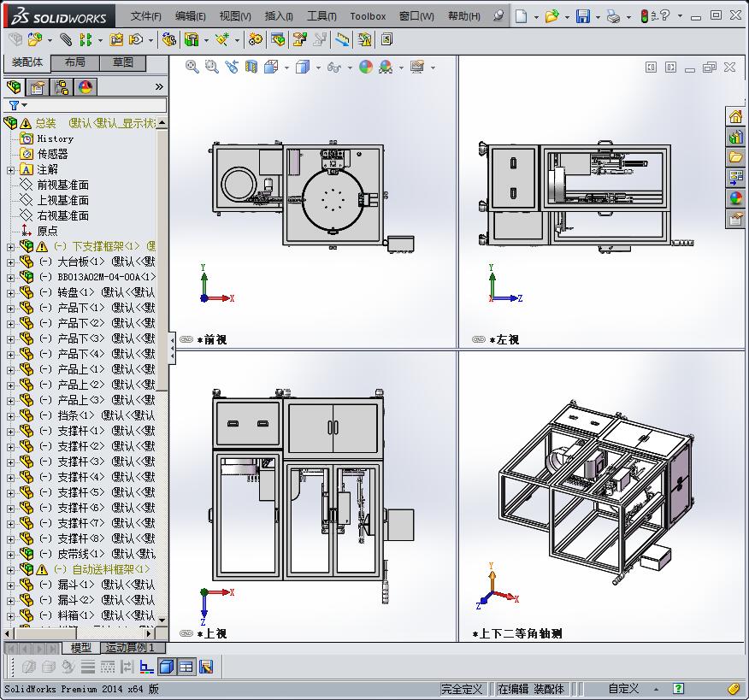The width and height of the screenshot is (749, 700).
Task: Open the 插入(I) menu
Action: (279, 16)
